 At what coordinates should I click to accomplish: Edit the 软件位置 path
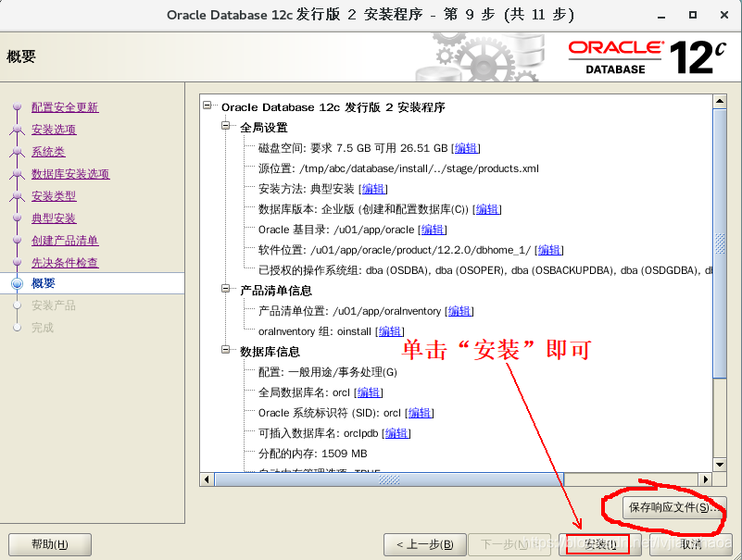tap(549, 250)
